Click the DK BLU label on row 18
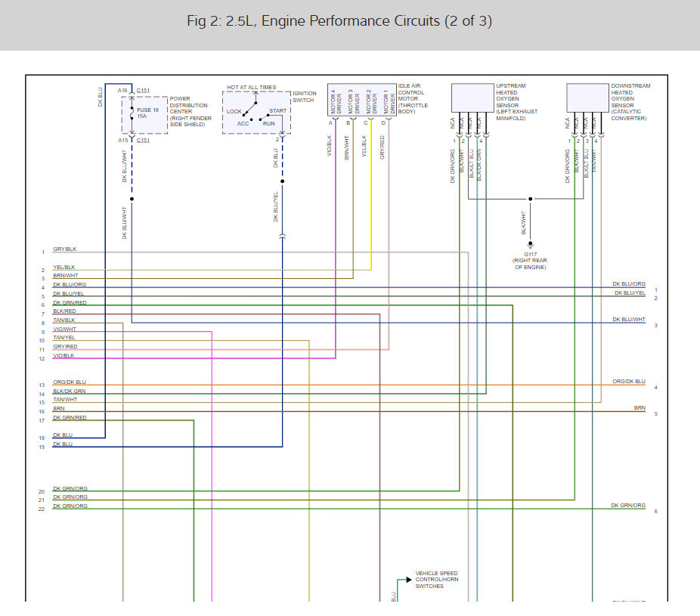700x616 pixels. pyautogui.click(x=63, y=435)
